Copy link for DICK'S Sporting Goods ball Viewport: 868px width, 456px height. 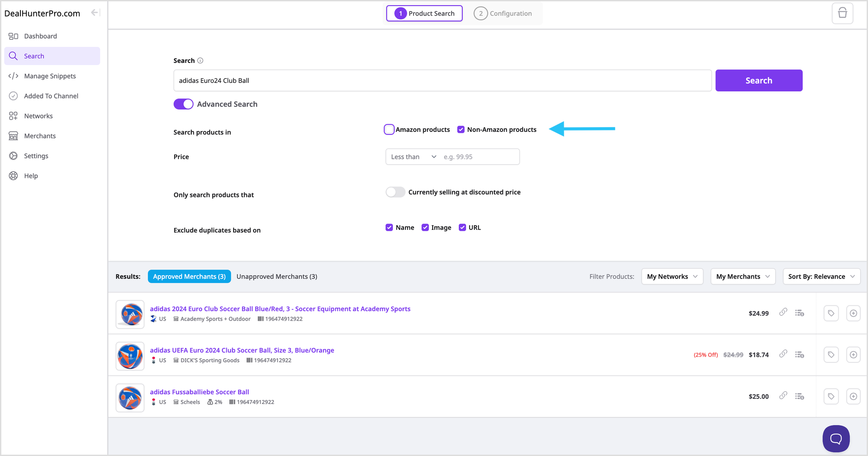tap(783, 354)
